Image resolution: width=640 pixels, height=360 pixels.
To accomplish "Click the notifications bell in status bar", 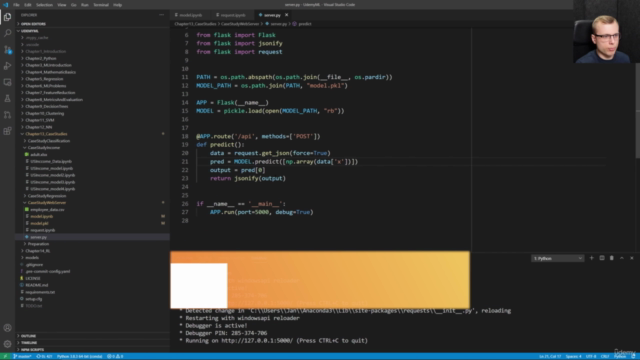I will [633, 356].
